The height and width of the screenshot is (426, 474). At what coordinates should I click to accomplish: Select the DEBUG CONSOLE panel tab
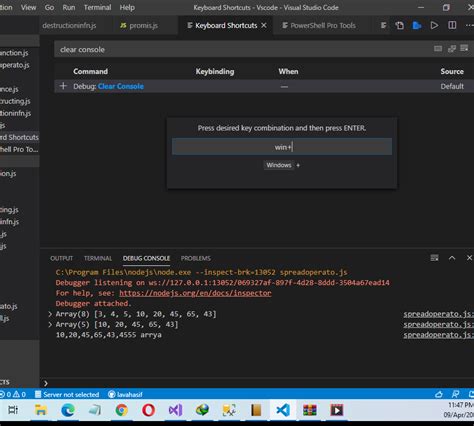point(146,258)
